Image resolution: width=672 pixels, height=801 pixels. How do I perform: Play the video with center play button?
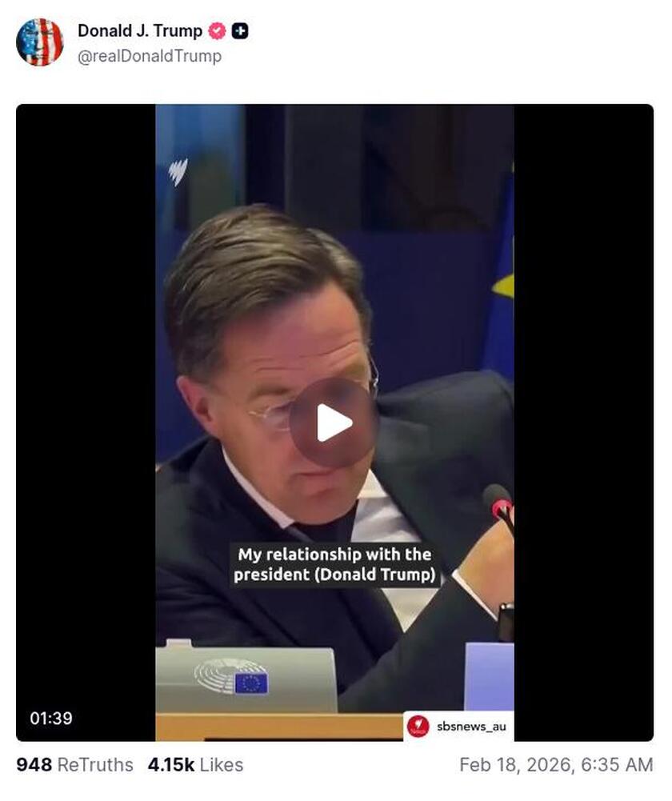click(334, 423)
